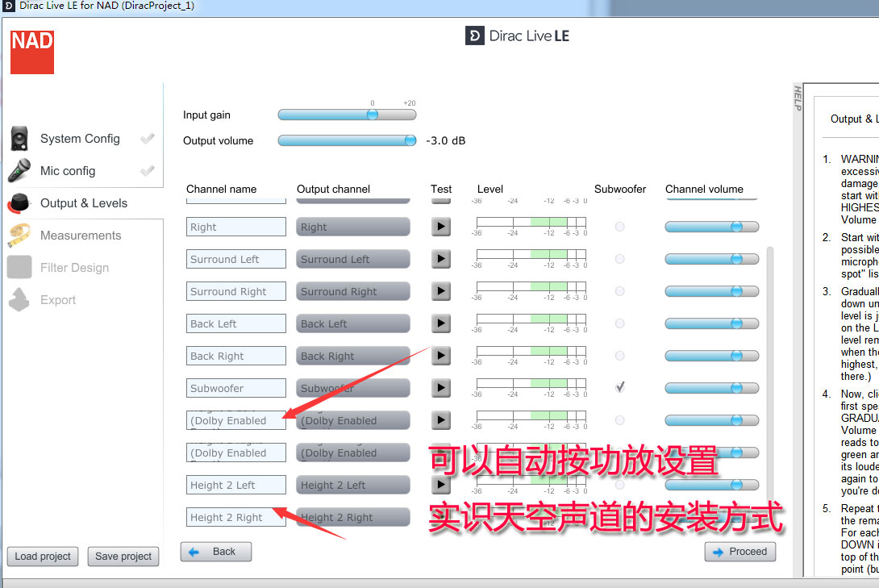Go to the Measurements step
The width and height of the screenshot is (879, 588).
click(x=81, y=236)
